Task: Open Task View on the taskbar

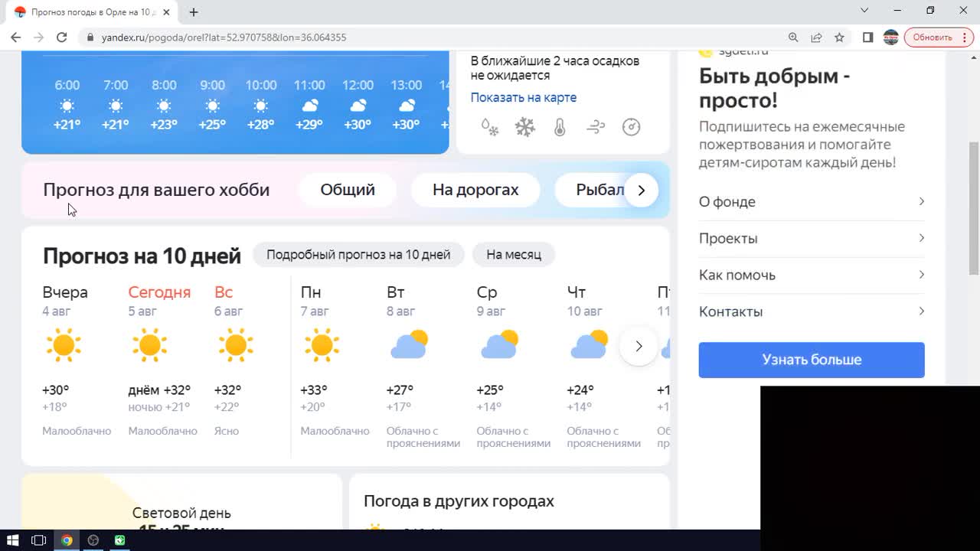Action: click(39, 540)
